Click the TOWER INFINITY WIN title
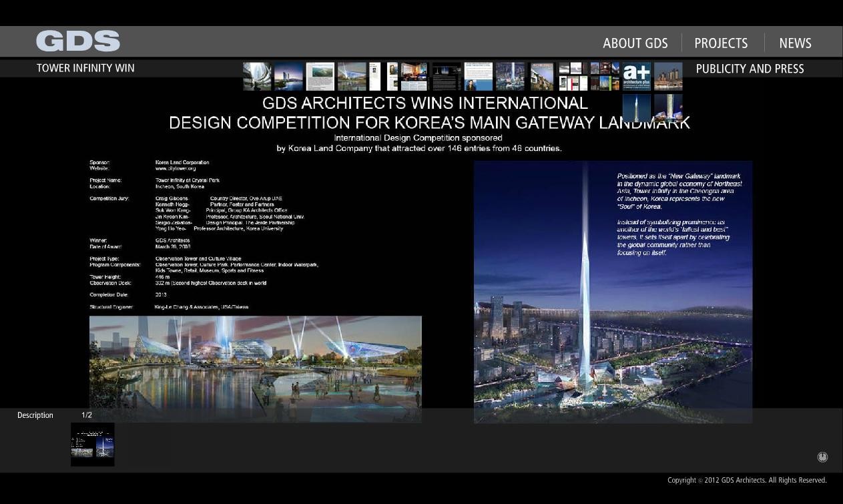 (85, 68)
